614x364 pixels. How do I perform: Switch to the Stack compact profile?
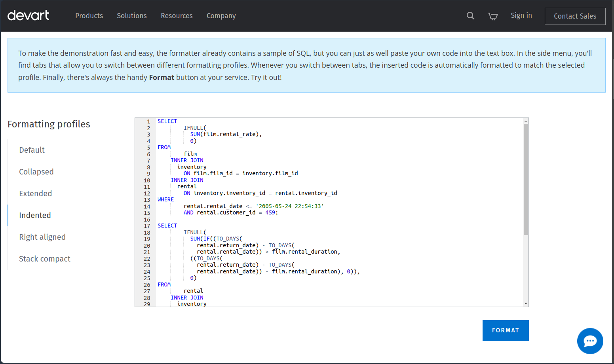coord(44,259)
